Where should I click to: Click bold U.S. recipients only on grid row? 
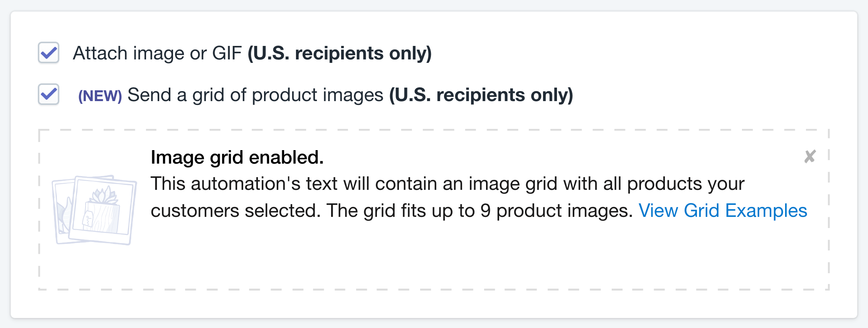point(481,95)
